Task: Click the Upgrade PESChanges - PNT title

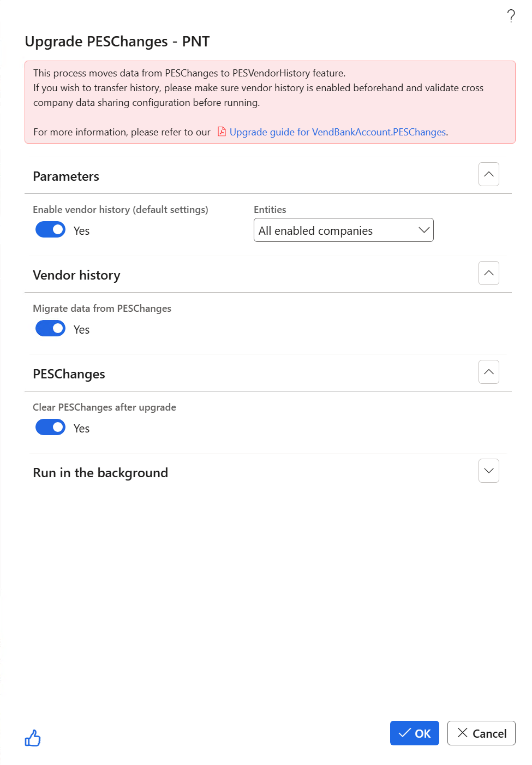Action: click(x=117, y=41)
